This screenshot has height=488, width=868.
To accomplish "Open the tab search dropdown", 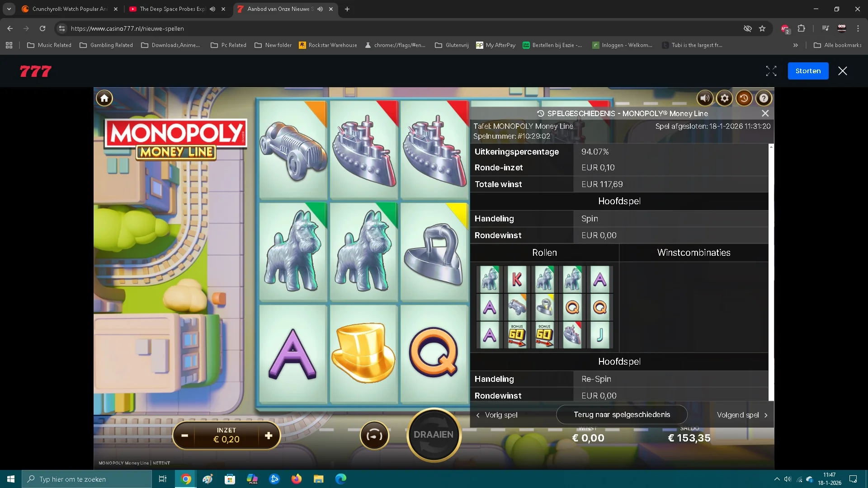I will [x=9, y=9].
